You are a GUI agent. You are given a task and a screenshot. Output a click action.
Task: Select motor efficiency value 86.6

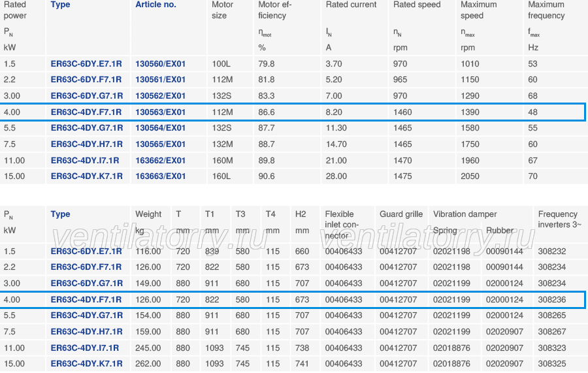(267, 112)
